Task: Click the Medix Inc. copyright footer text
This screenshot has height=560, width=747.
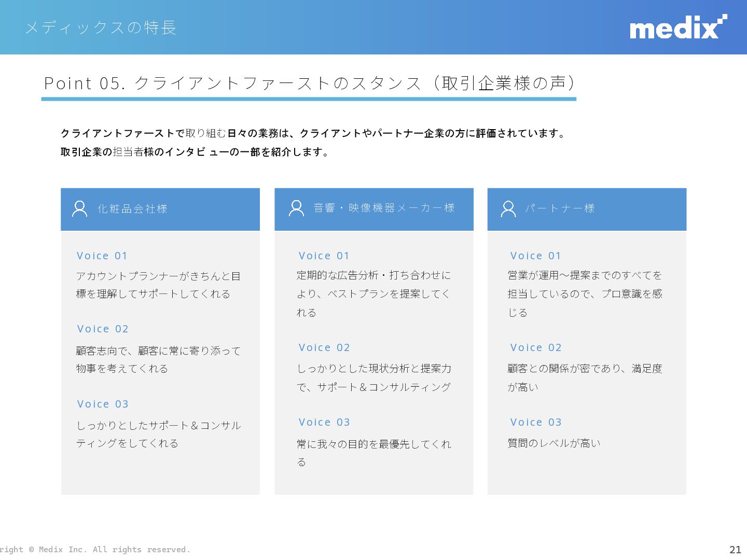Action: click(x=95, y=549)
